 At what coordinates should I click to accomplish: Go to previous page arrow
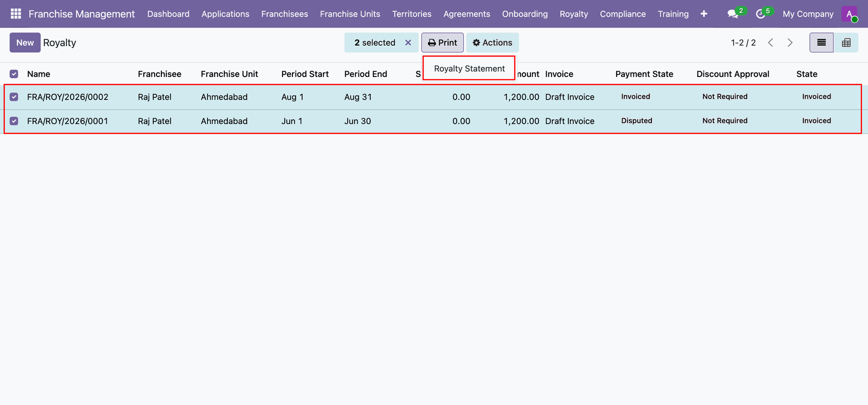coord(771,43)
